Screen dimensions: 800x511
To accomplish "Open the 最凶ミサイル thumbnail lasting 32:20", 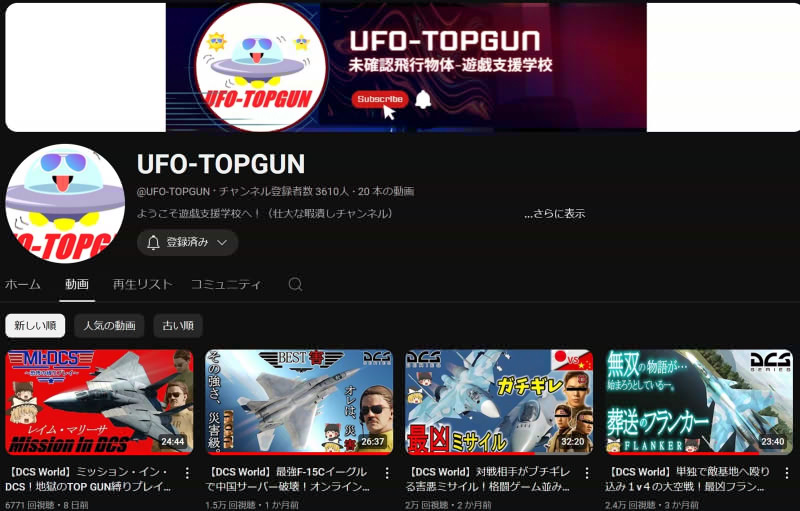I will (499, 402).
